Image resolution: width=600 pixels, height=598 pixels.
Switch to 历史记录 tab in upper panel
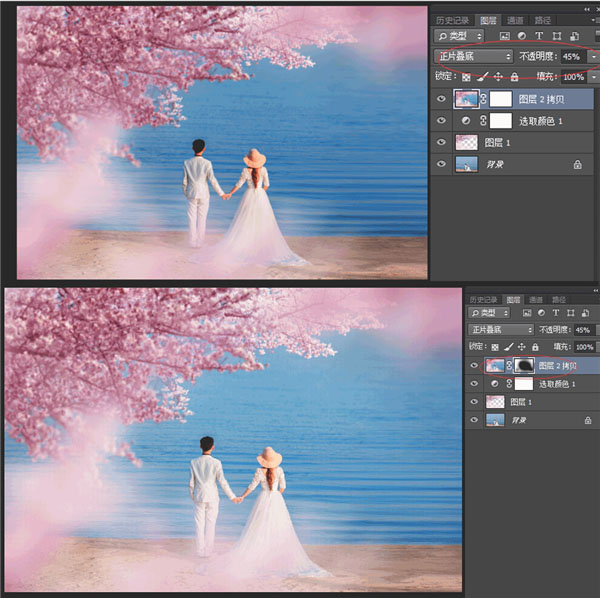(452, 20)
